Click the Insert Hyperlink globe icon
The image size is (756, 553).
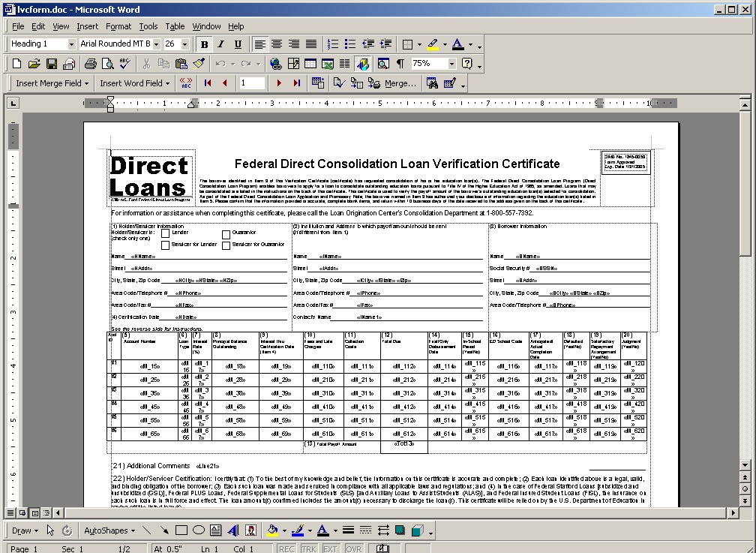(x=276, y=64)
